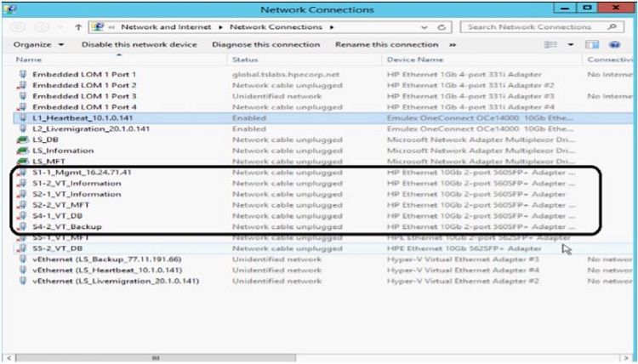This screenshot has height=364, width=638.
Task: Open the view options dropdown arrow
Action: 571,44
